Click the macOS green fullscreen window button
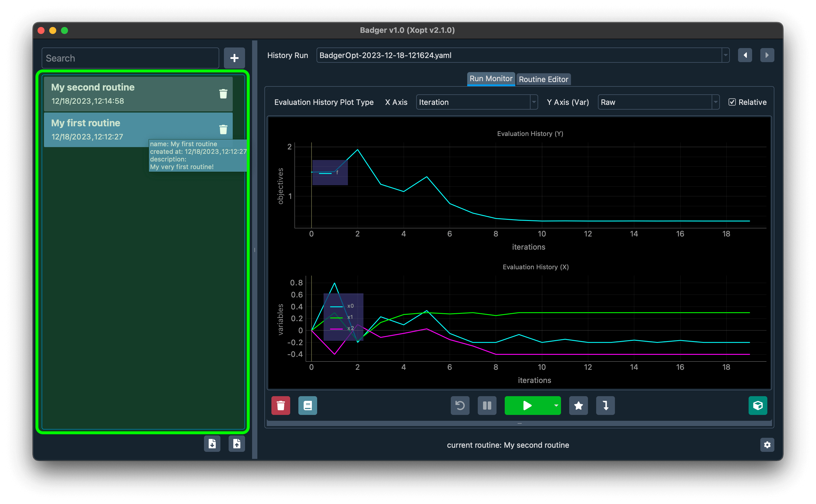The width and height of the screenshot is (816, 504). pos(65,30)
